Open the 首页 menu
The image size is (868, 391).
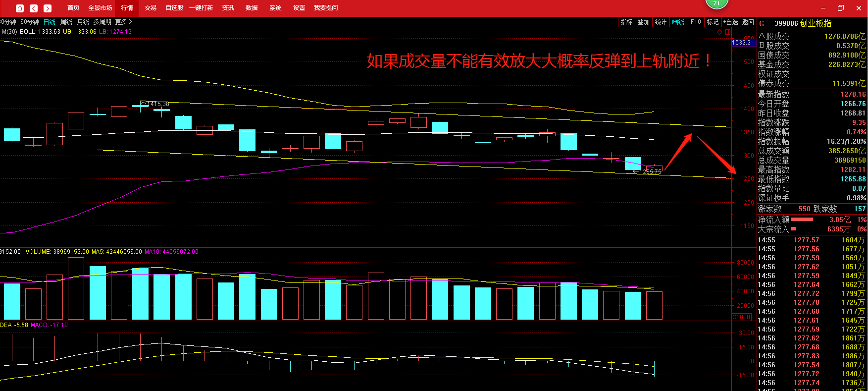coord(73,8)
